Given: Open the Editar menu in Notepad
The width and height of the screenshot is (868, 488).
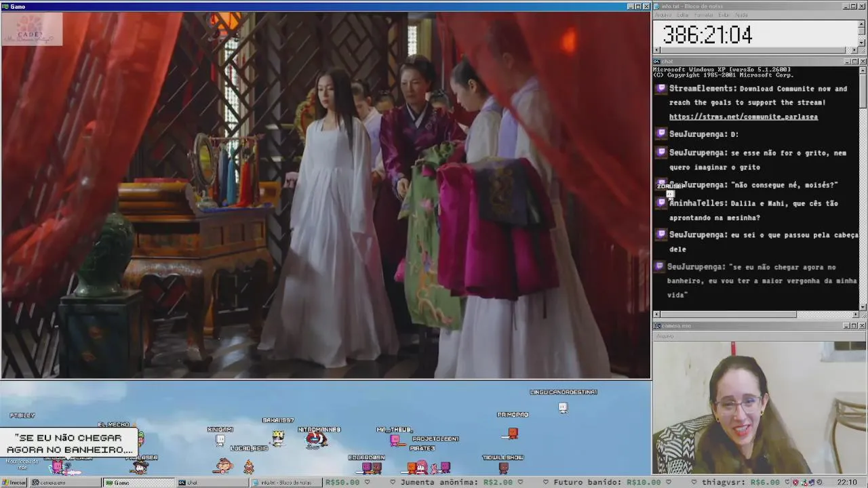Looking at the screenshot, I should point(683,15).
